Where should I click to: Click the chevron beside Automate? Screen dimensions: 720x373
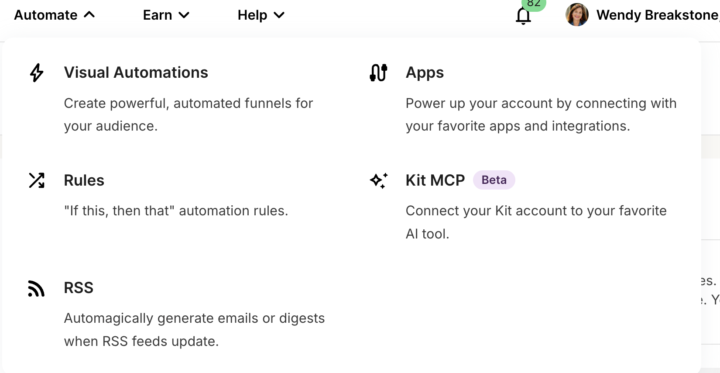click(x=90, y=15)
